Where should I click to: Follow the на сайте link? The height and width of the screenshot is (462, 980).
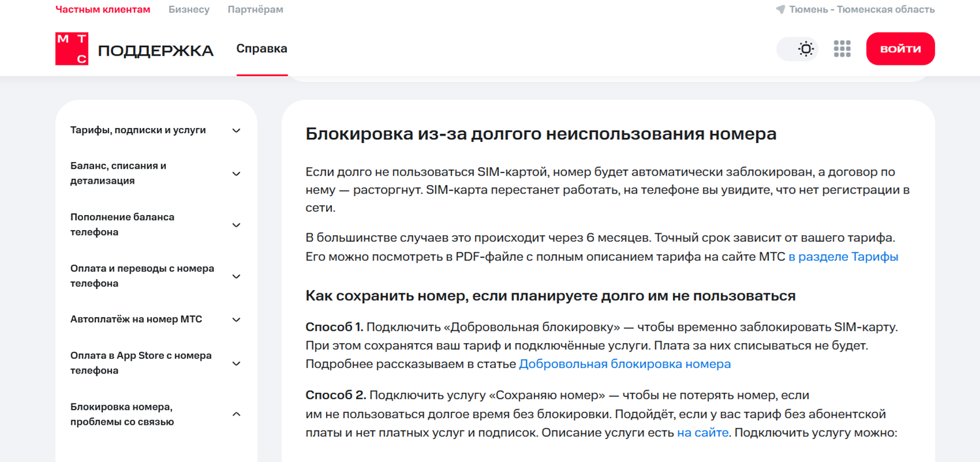click(x=702, y=433)
